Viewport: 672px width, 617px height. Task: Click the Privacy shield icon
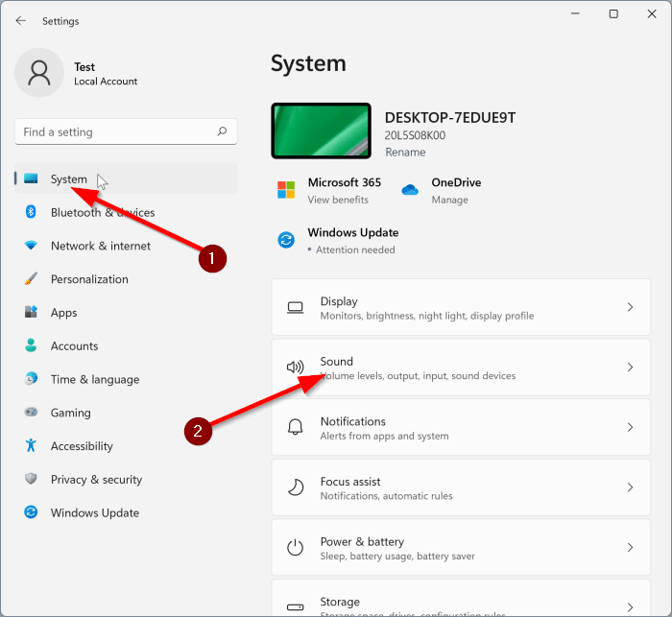point(31,478)
